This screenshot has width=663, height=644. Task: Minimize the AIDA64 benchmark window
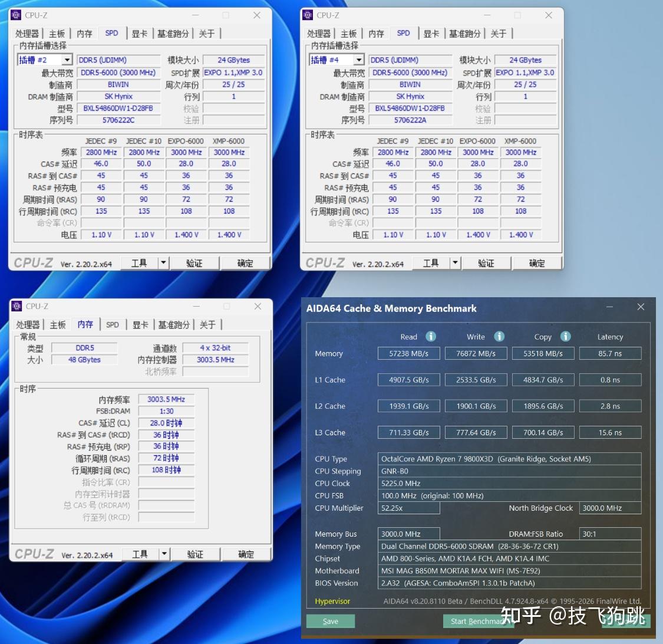click(609, 307)
